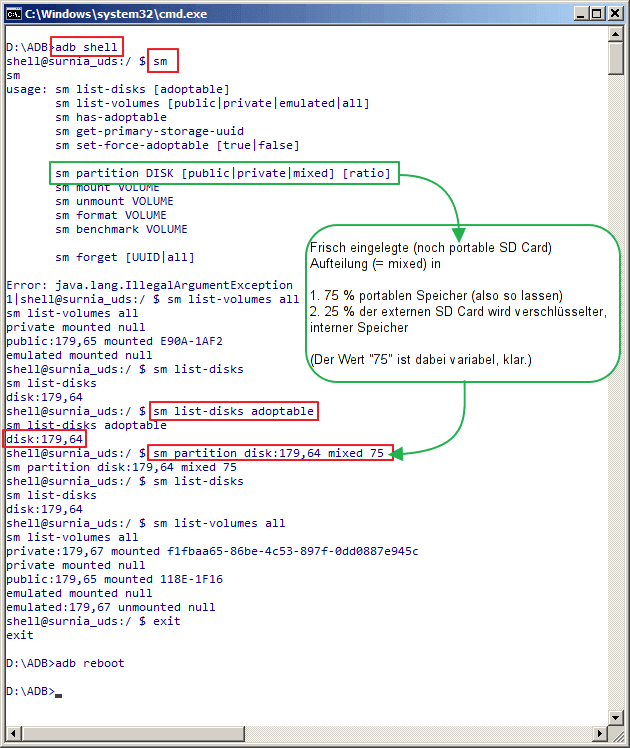Minimize the cmd.exe window
This screenshot has width=630, height=748.
[580, 13]
